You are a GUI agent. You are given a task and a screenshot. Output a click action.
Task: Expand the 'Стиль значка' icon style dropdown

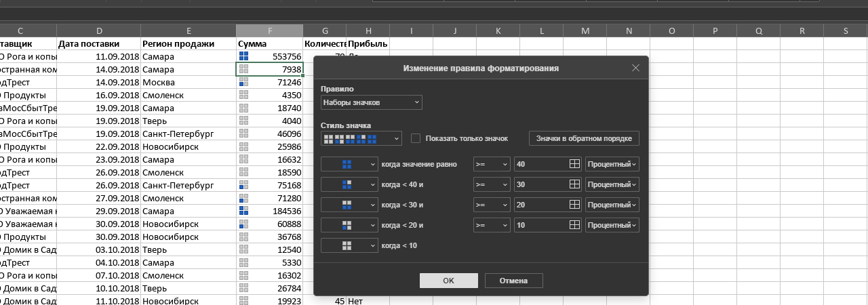point(361,138)
